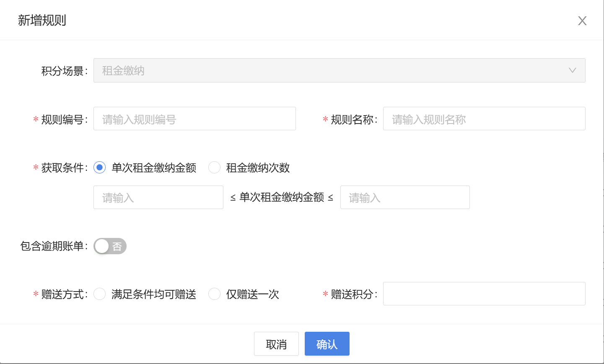Screen dimensions: 604x364
Task: Click the chevron arrow in 积分场景 selector
Action: [x=572, y=70]
